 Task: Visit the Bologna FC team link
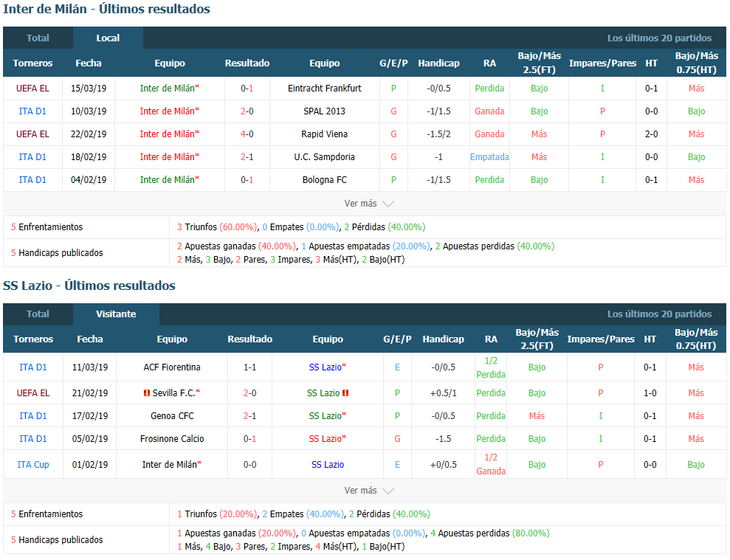[325, 180]
